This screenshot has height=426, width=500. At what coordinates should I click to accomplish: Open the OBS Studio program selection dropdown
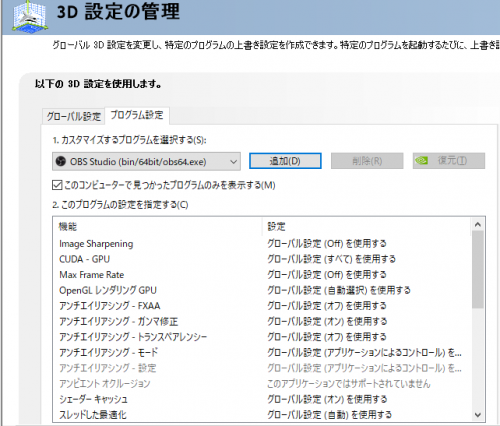(146, 162)
